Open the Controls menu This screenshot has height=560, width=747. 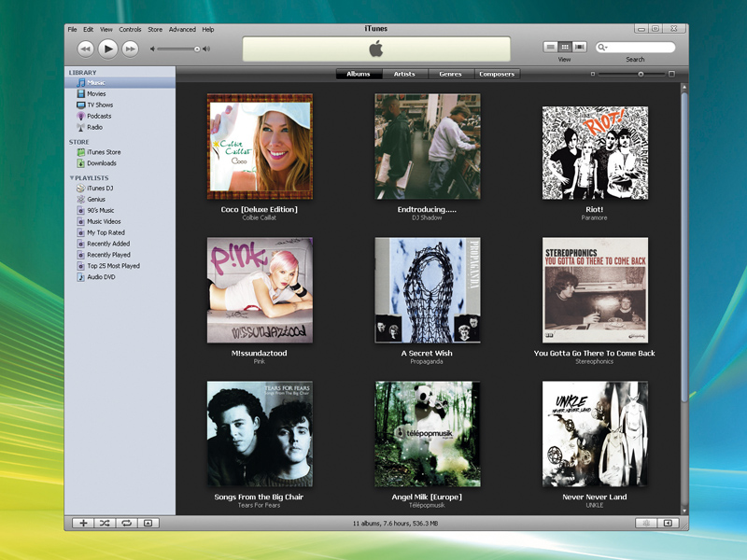pyautogui.click(x=130, y=30)
